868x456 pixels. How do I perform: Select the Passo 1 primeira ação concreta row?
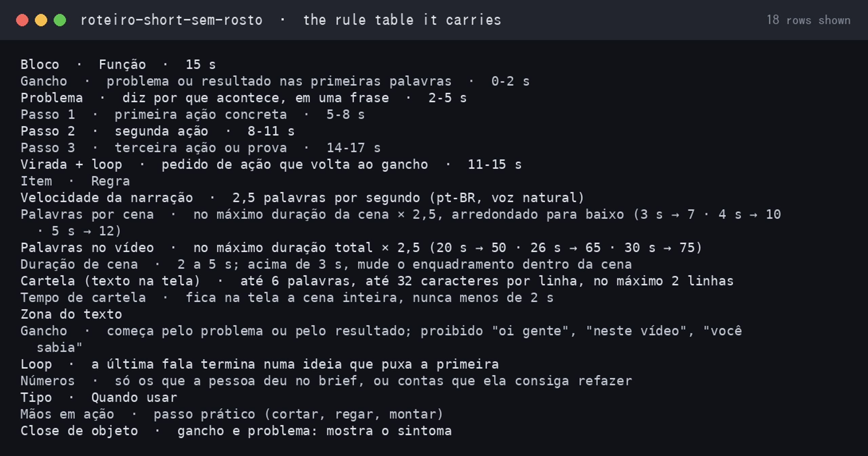(193, 114)
